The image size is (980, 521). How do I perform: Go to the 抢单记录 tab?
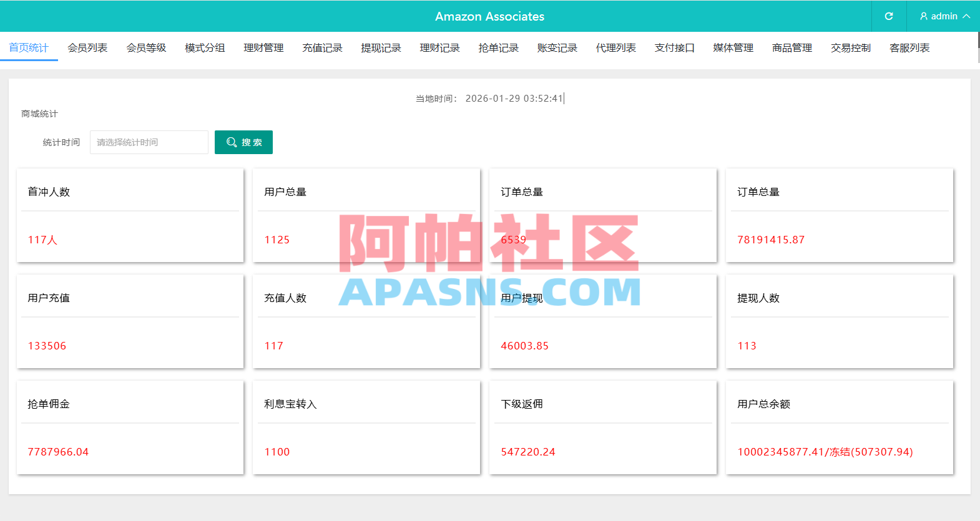(x=498, y=48)
